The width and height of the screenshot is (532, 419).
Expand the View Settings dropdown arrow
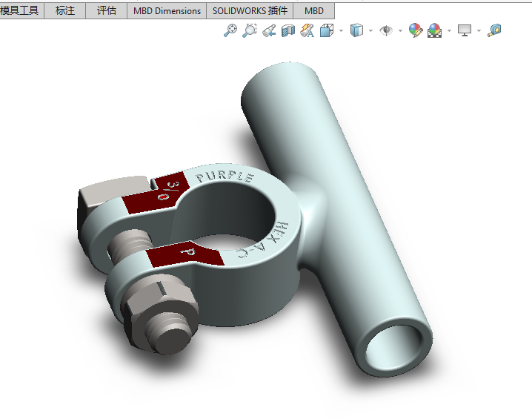point(479,31)
